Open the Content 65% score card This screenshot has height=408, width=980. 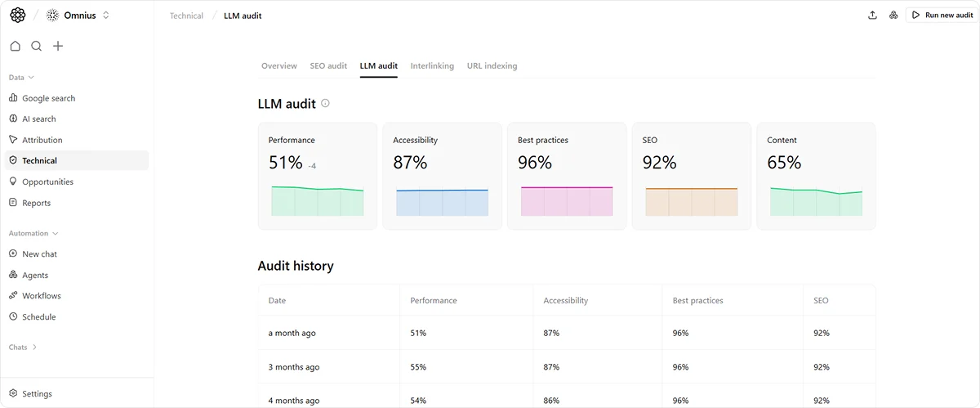coord(817,176)
